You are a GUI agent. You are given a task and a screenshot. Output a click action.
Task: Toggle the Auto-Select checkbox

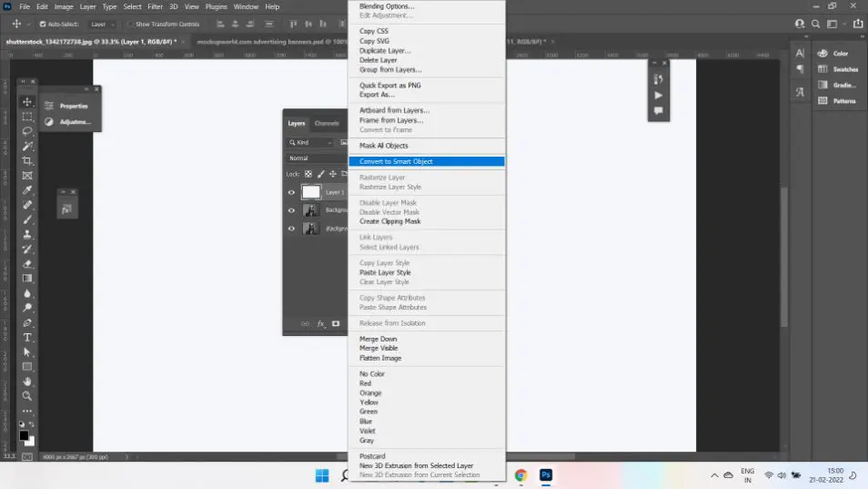tap(43, 24)
